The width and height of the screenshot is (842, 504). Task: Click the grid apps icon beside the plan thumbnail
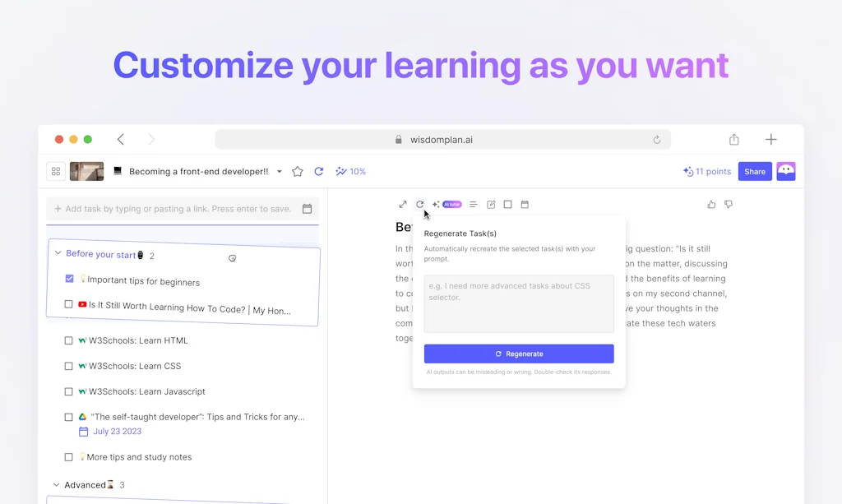tap(55, 171)
